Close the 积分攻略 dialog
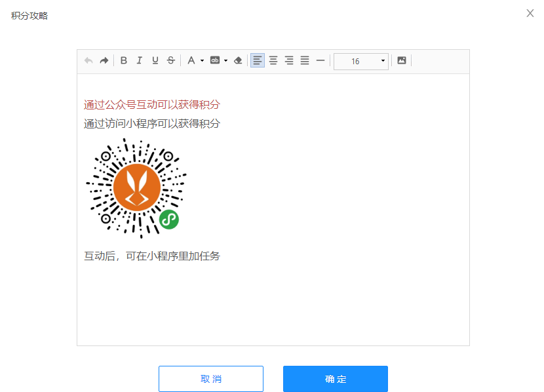The height and width of the screenshot is (392, 544). click(x=530, y=14)
